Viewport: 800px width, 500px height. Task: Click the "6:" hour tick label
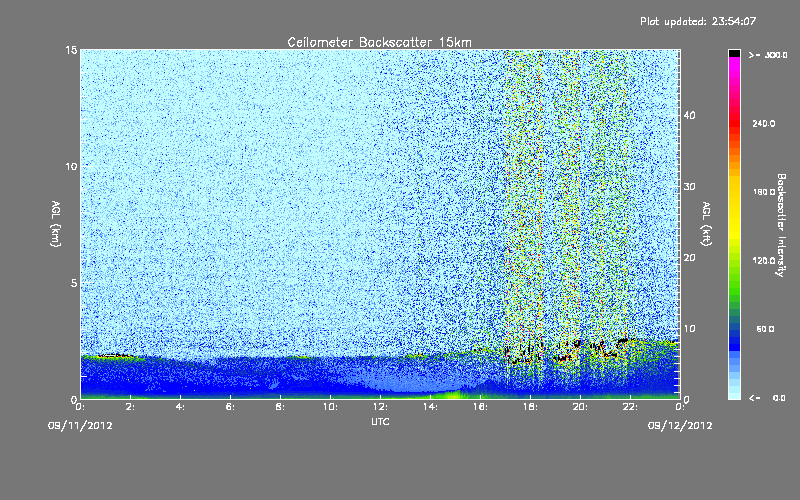pos(231,407)
